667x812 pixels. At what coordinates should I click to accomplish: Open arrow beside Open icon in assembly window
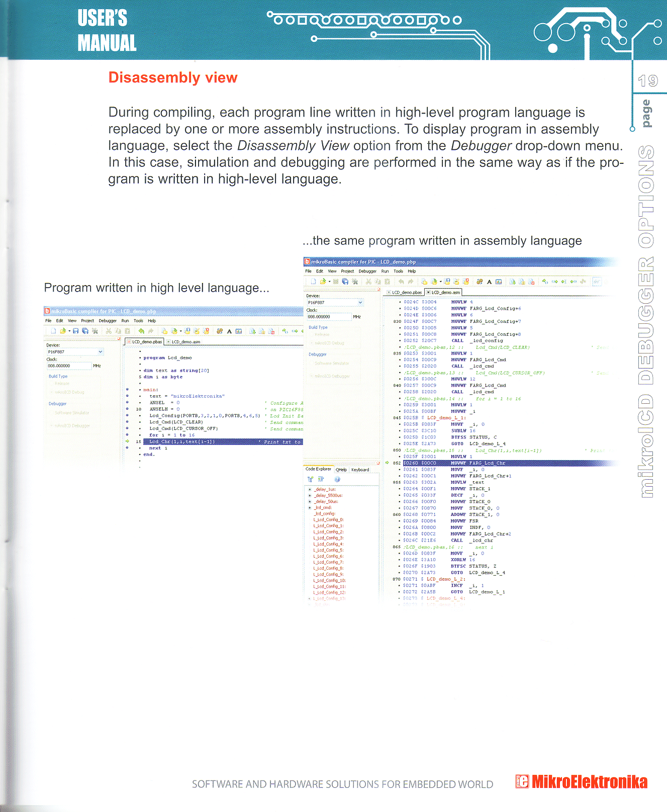tap(329, 282)
